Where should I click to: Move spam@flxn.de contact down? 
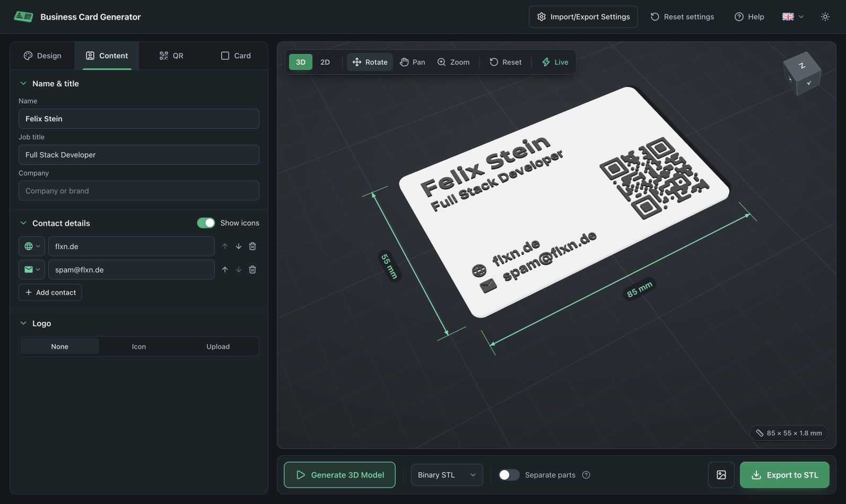(x=239, y=270)
